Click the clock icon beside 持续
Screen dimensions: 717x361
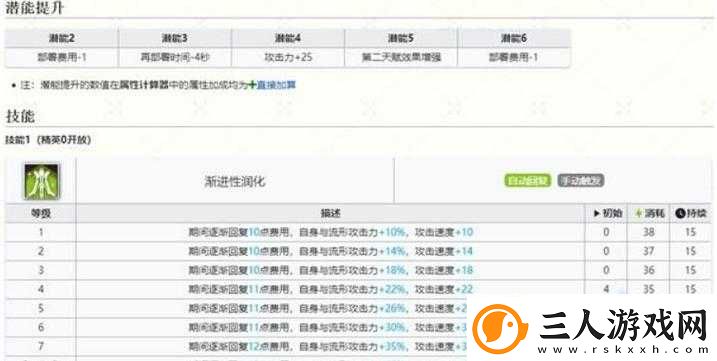click(x=680, y=213)
